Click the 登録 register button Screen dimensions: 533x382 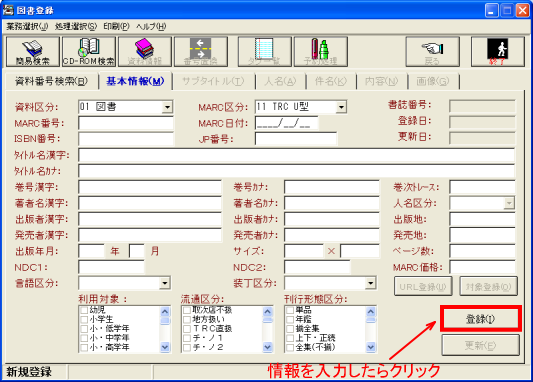[481, 319]
